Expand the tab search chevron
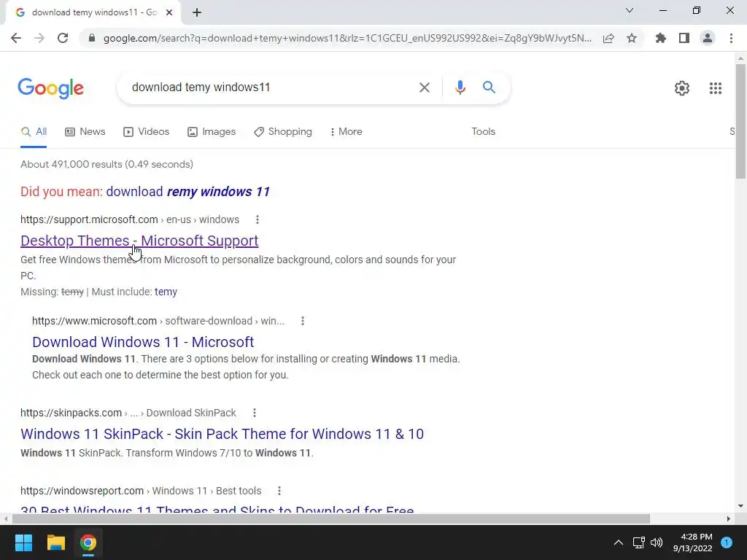Image resolution: width=747 pixels, height=560 pixels. point(630,10)
